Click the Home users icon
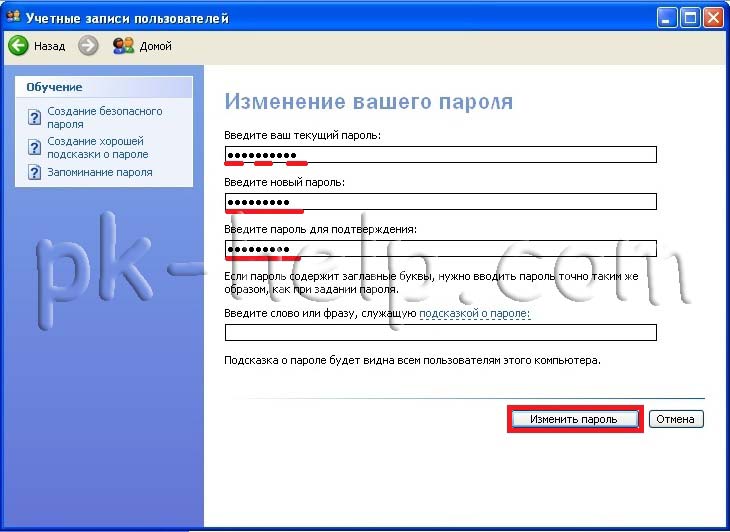730x532 pixels. (x=123, y=46)
